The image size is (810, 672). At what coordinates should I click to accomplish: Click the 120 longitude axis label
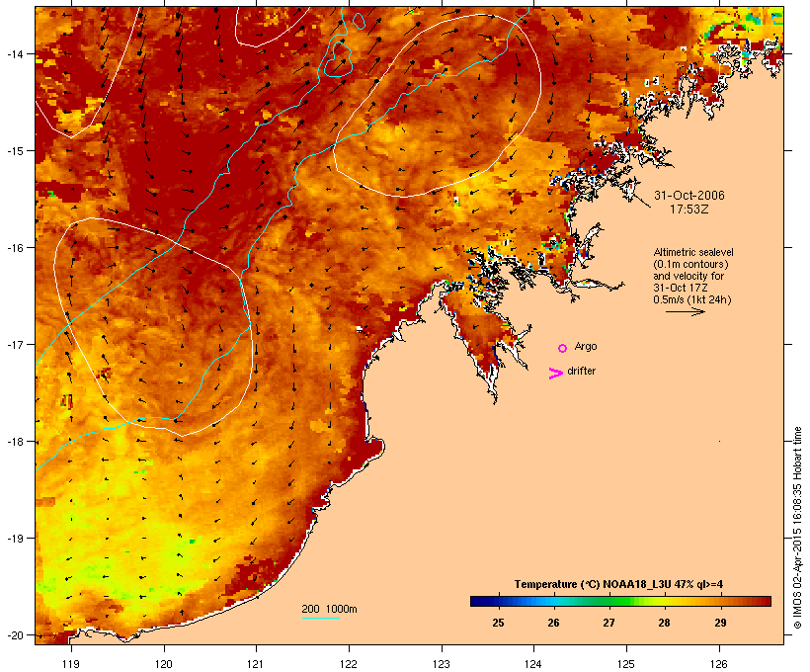click(x=164, y=664)
